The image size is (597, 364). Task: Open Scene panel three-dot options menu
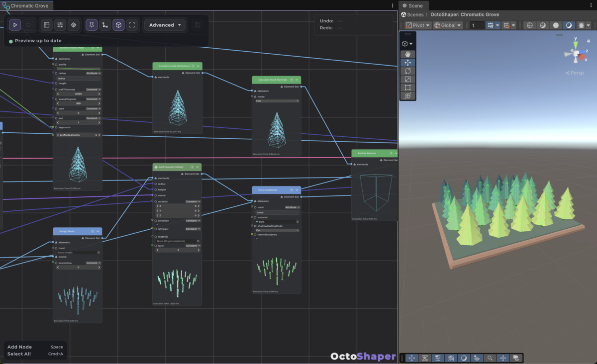coord(592,5)
